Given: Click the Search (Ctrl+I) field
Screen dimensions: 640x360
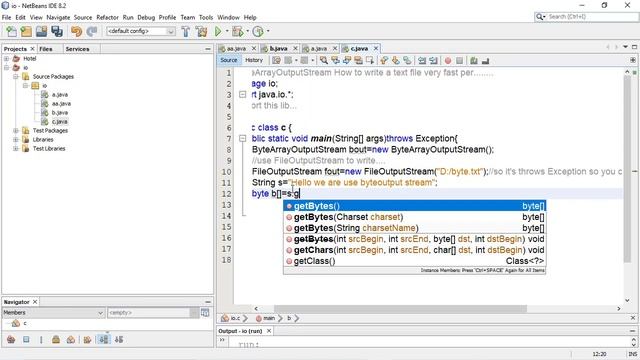Looking at the screenshot, I should point(587,17).
